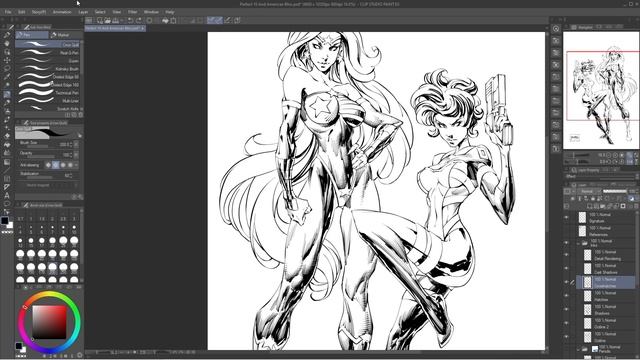Hide the Cast Shadows layer

(566, 269)
